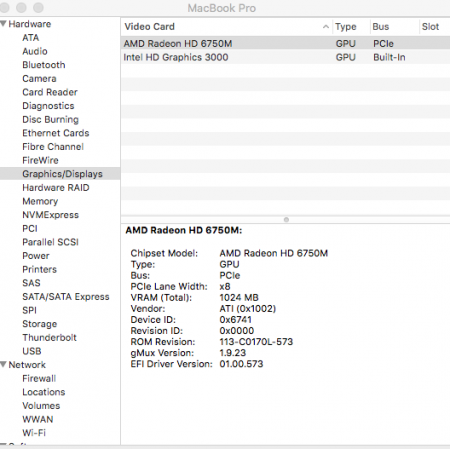The image size is (450, 449).
Task: Click the Built-In bus cell
Action: (x=389, y=57)
